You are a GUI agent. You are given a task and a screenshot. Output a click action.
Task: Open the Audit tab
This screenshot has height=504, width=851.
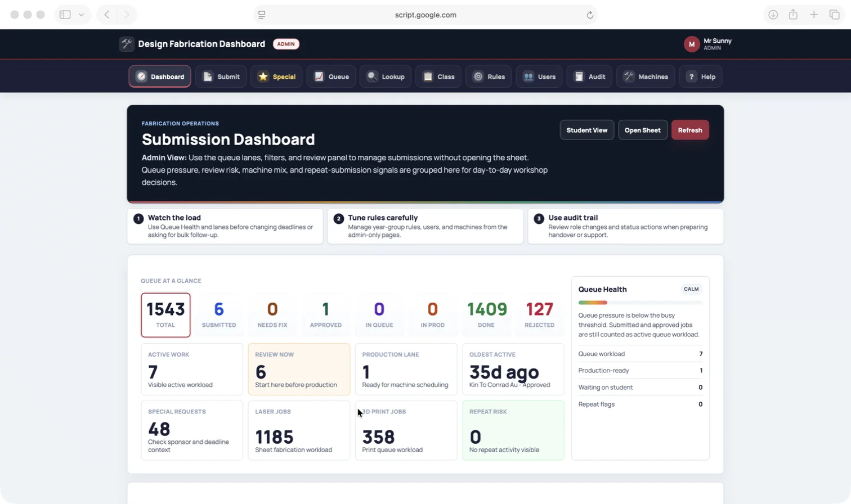tap(589, 76)
